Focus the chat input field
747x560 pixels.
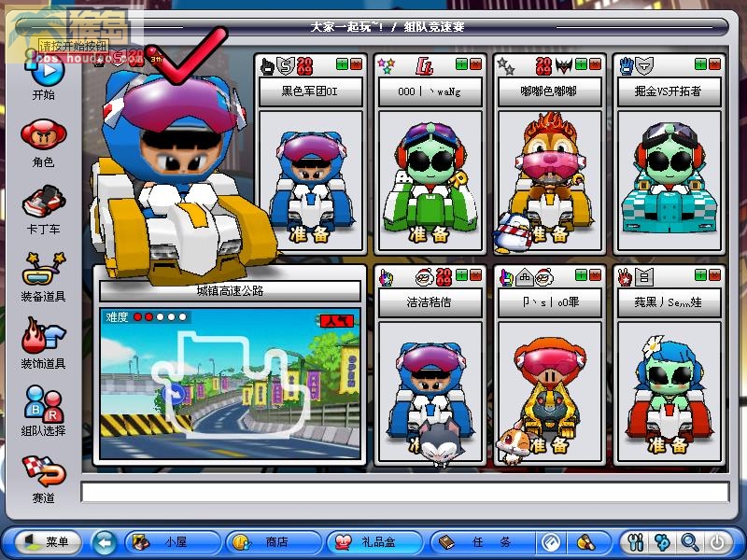tap(405, 493)
